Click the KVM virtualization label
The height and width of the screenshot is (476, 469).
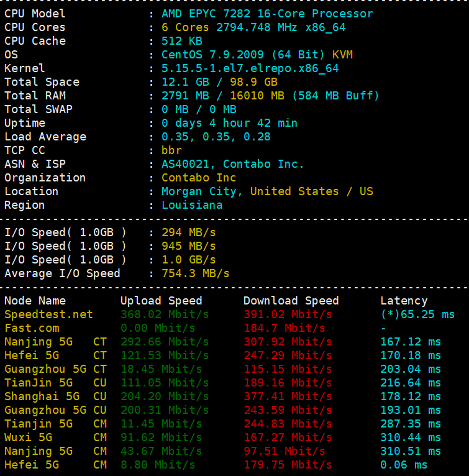click(x=342, y=55)
